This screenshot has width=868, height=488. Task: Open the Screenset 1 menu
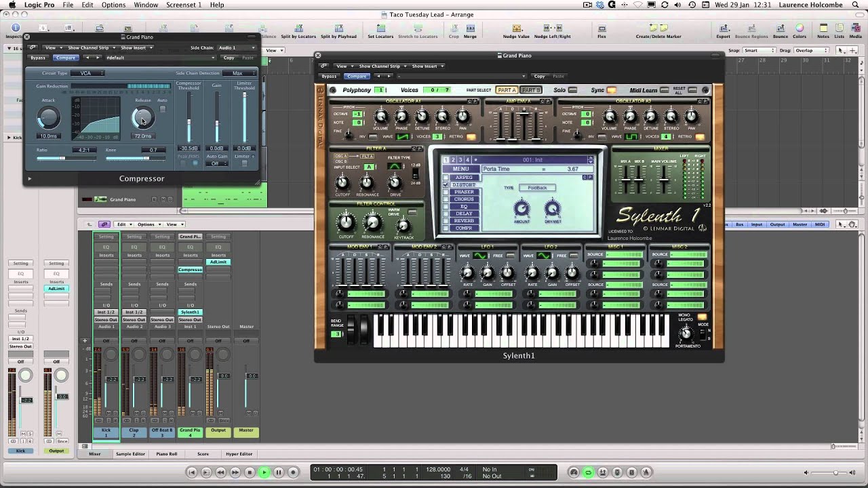[183, 5]
